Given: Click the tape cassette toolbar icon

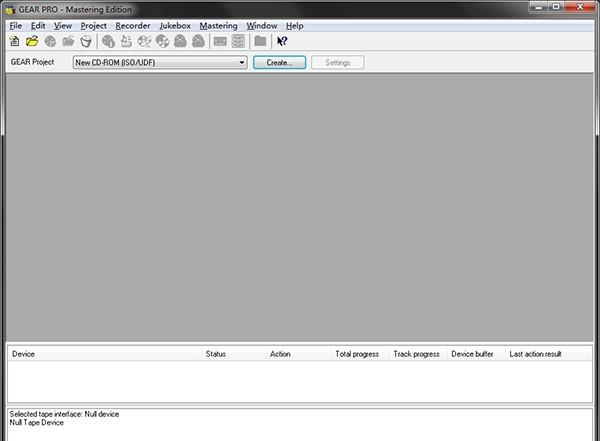Looking at the screenshot, I should (220, 41).
